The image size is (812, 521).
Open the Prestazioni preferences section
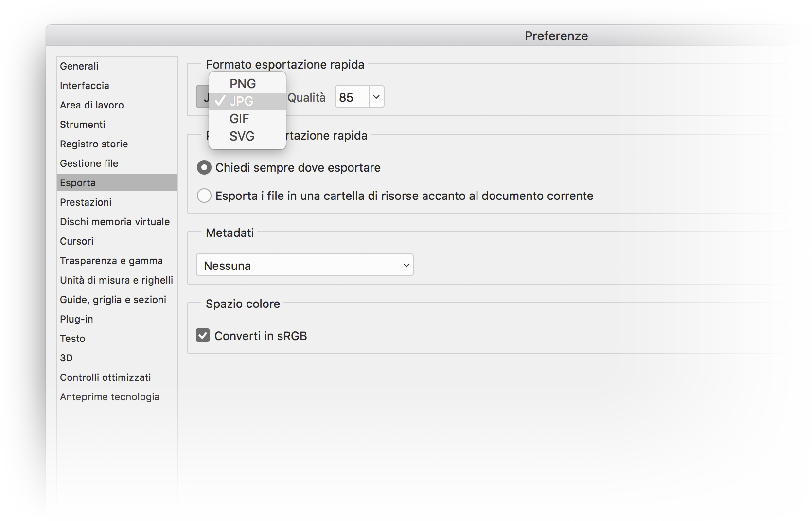(x=86, y=202)
